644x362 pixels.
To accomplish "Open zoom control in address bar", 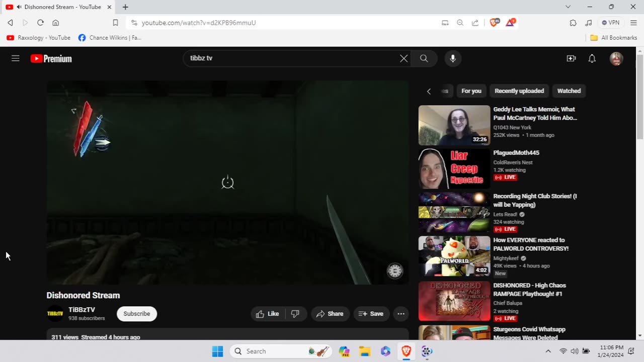I will pyautogui.click(x=460, y=23).
